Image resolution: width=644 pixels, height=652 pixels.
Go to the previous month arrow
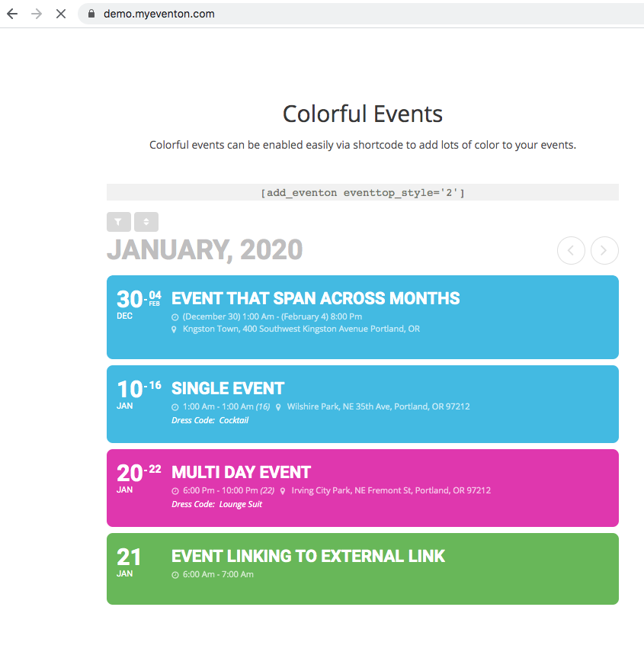(571, 250)
